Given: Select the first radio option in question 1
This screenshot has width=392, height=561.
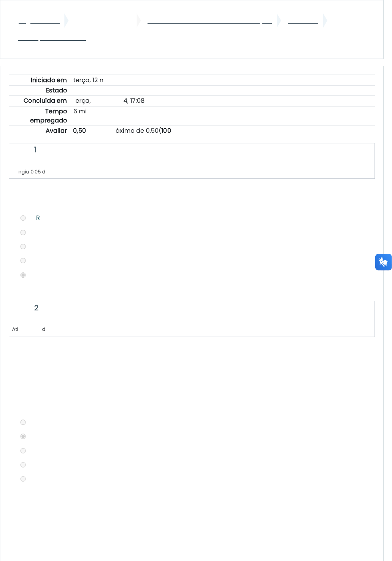Looking at the screenshot, I should [23, 218].
